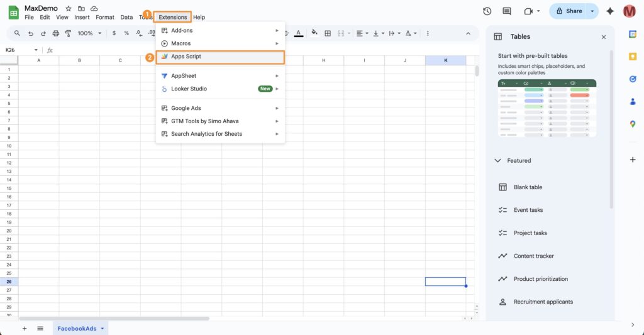The width and height of the screenshot is (644, 335).
Task: Open the Google Sheets home icon
Action: tap(14, 13)
